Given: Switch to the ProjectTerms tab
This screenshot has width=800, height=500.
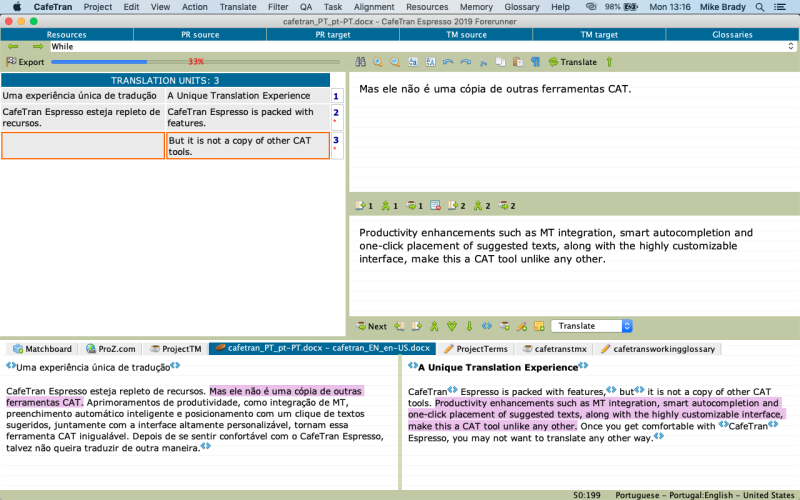Looking at the screenshot, I should (x=476, y=349).
